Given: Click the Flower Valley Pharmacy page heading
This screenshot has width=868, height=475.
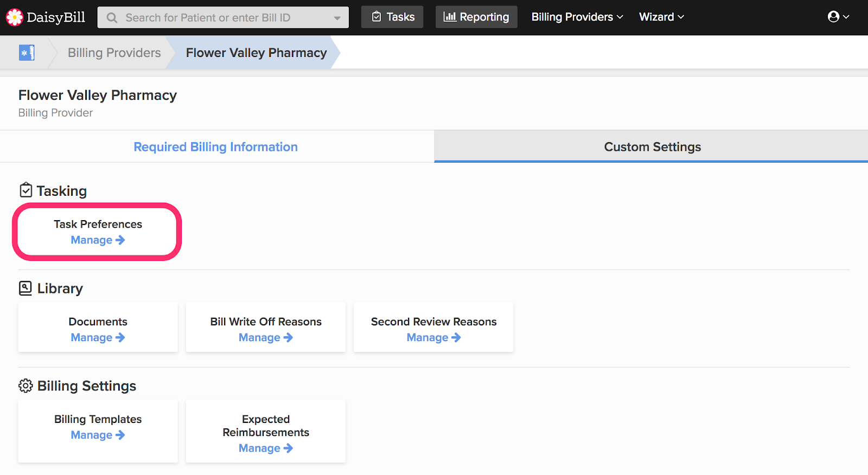Looking at the screenshot, I should pos(98,95).
